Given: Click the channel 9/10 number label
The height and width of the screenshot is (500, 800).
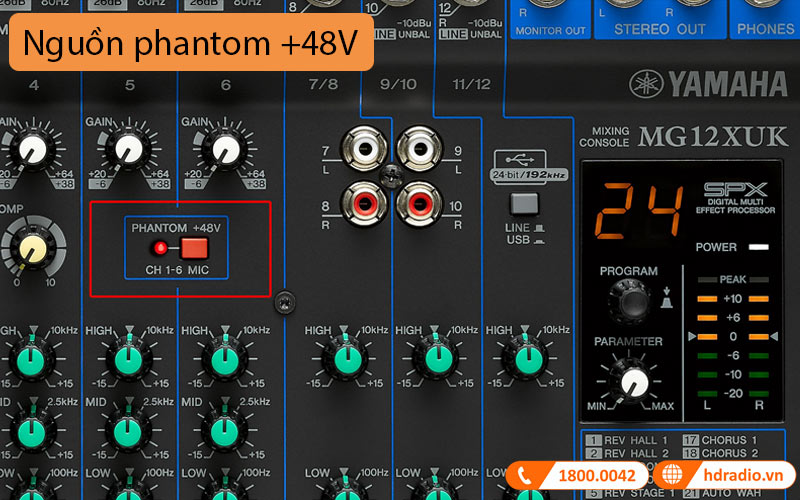Looking at the screenshot, I should pyautogui.click(x=398, y=84).
